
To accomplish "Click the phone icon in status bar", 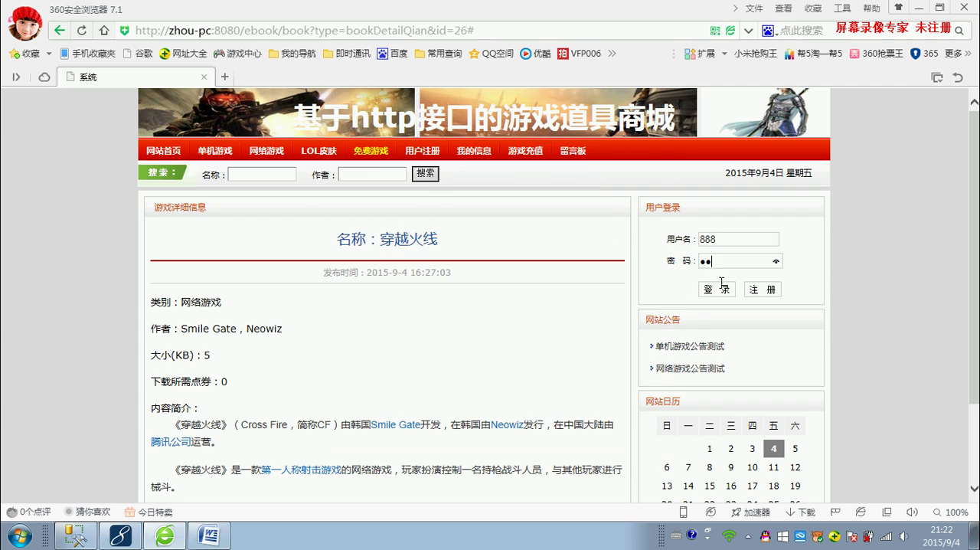I will tap(684, 512).
